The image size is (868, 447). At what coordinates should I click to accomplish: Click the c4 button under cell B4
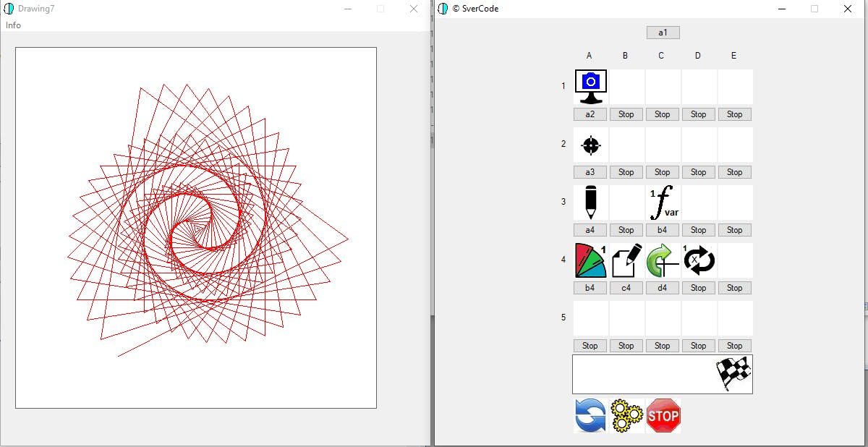(626, 288)
